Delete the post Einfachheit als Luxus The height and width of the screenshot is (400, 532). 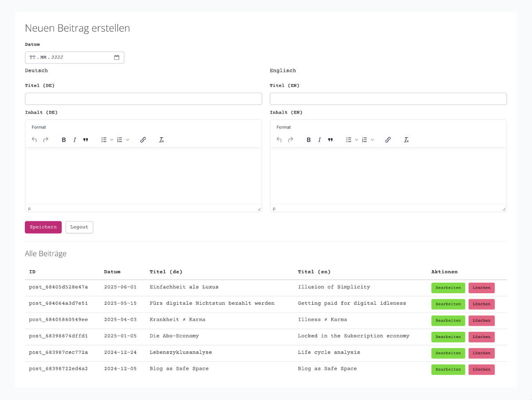[481, 288]
